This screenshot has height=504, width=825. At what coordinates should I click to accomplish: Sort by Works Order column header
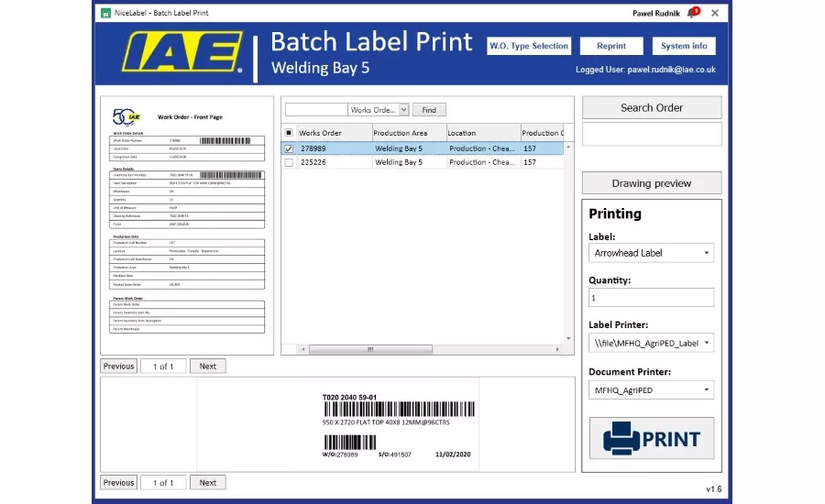334,133
